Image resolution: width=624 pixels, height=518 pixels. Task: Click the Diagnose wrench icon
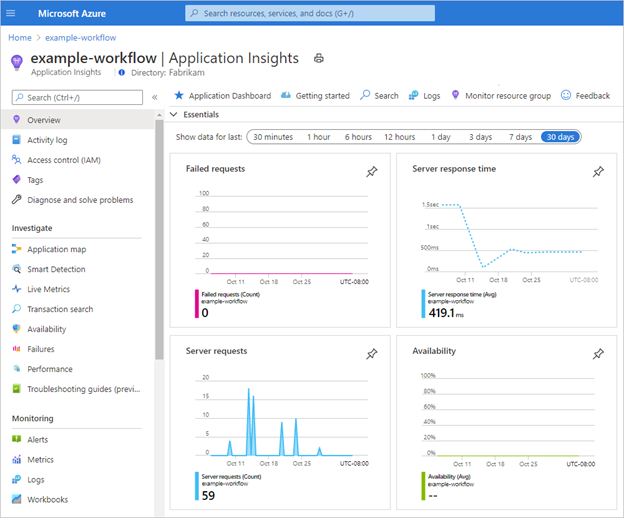[16, 199]
